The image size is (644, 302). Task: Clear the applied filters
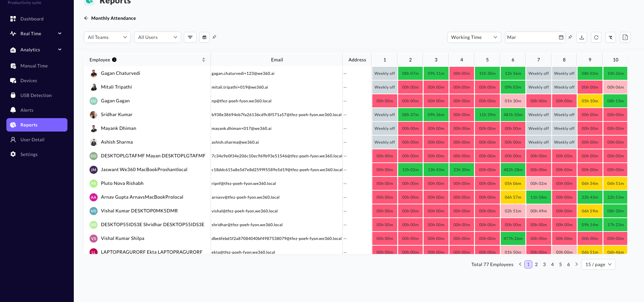tap(610, 37)
